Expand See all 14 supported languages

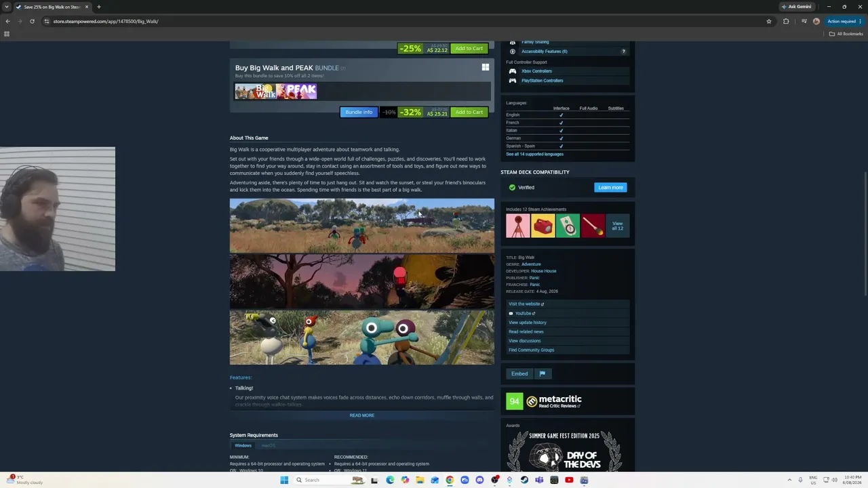pyautogui.click(x=534, y=155)
